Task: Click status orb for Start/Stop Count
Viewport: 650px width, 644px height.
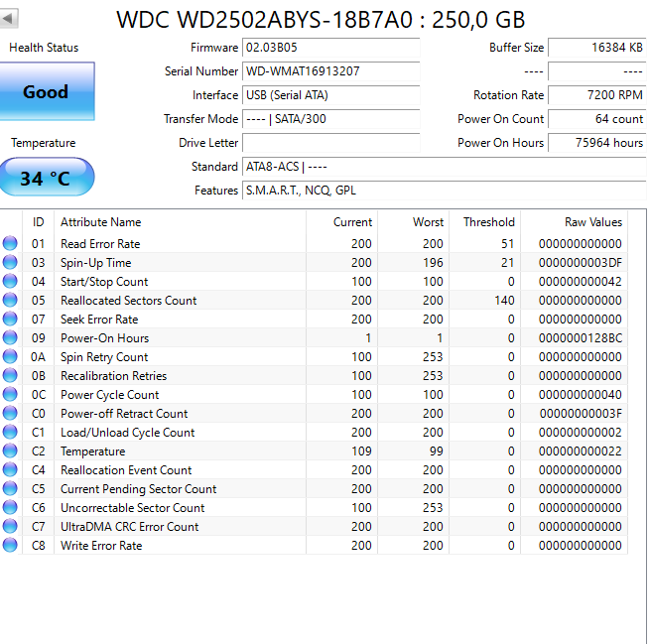Action: click(x=10, y=281)
